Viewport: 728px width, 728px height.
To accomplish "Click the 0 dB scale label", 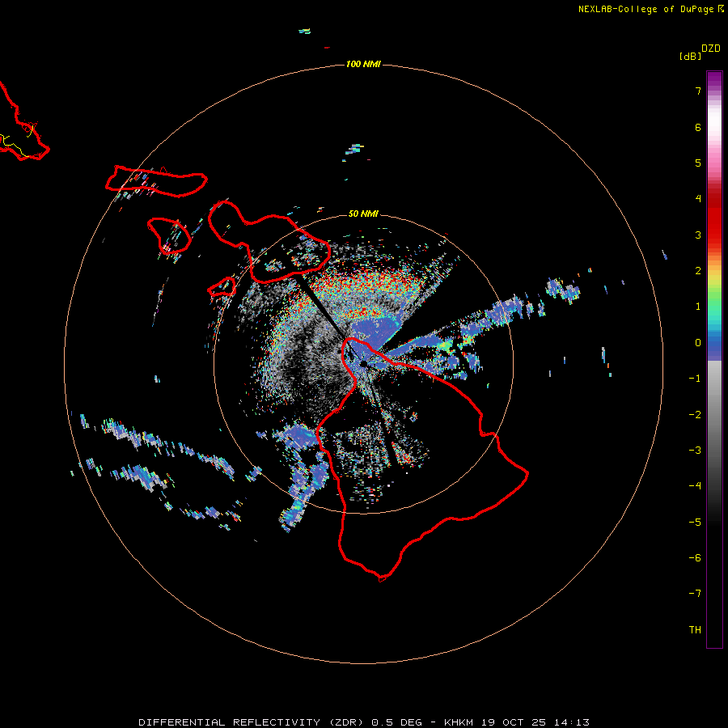I will [x=698, y=343].
